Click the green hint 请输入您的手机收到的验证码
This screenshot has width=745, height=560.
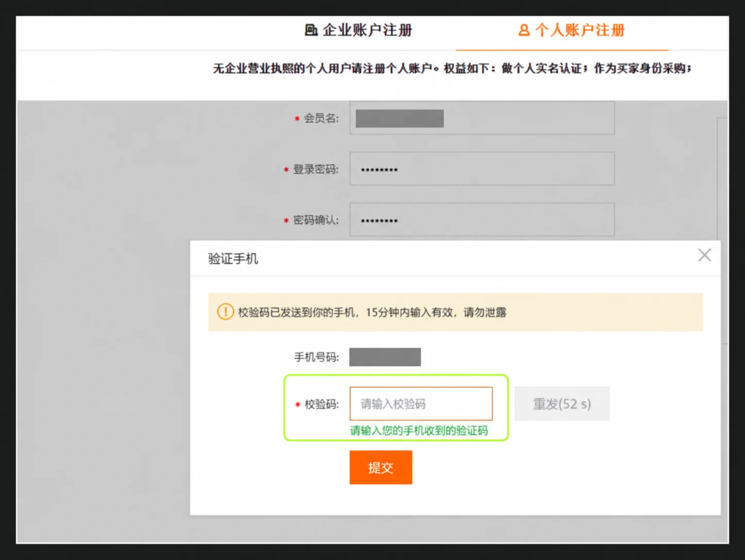419,431
